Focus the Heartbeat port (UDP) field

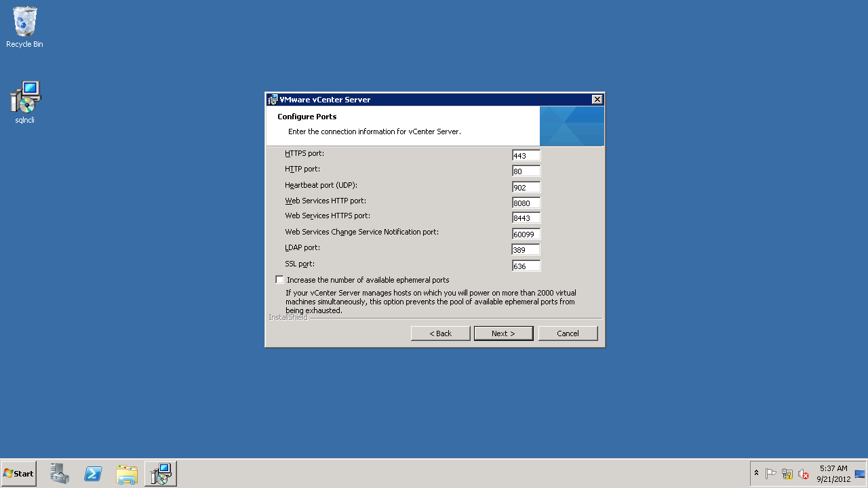[x=526, y=188]
